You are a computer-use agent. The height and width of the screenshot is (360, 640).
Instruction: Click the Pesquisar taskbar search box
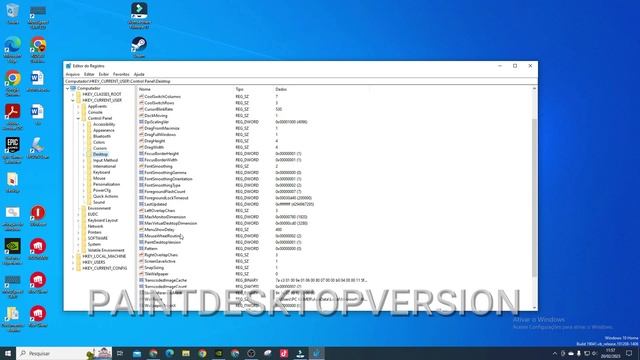[x=64, y=353]
